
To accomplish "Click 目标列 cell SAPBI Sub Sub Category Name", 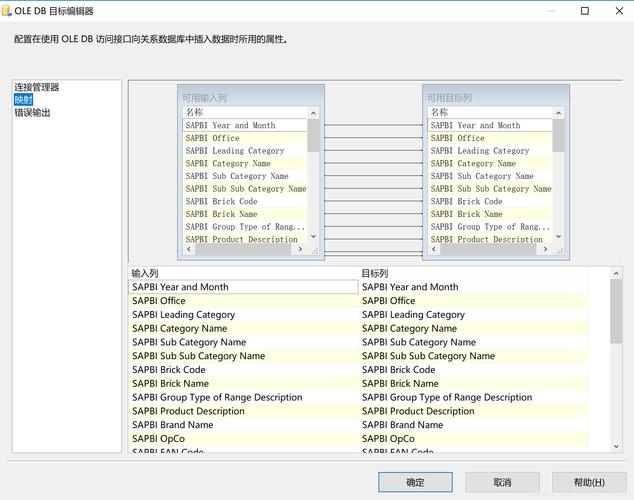I will click(473, 356).
